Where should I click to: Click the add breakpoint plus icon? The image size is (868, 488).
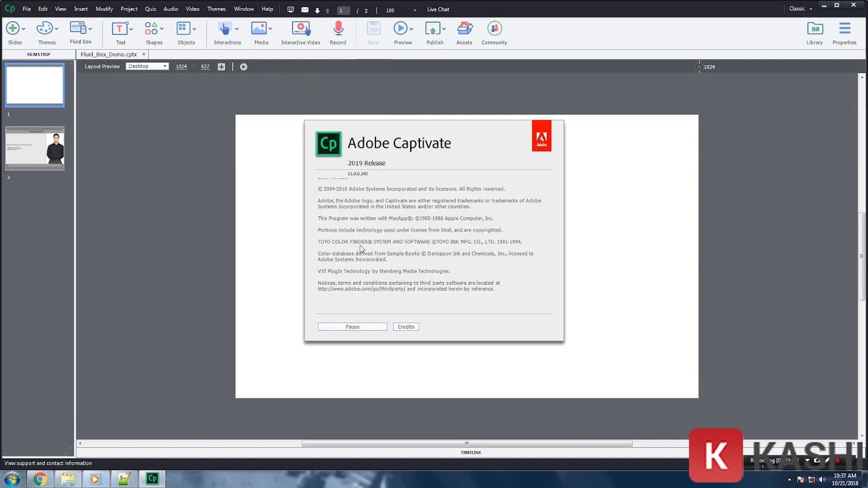click(221, 67)
